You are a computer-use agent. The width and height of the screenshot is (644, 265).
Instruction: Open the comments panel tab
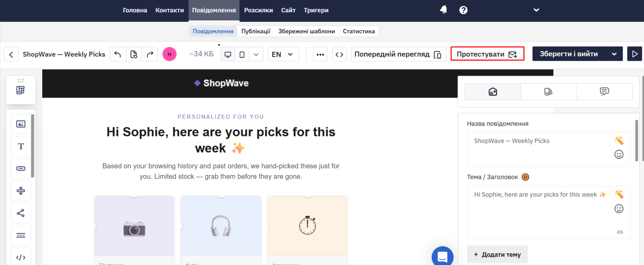click(604, 91)
